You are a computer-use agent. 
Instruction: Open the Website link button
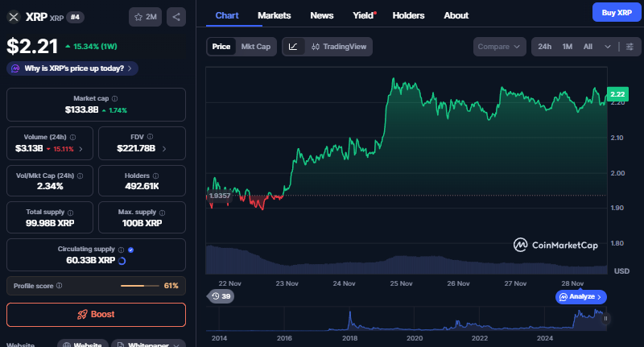click(x=83, y=344)
